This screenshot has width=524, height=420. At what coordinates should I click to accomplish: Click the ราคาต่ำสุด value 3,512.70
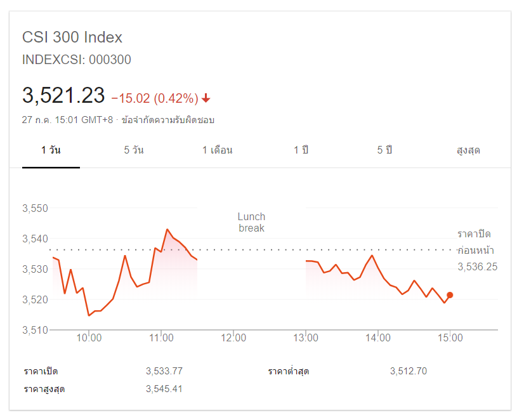click(408, 371)
